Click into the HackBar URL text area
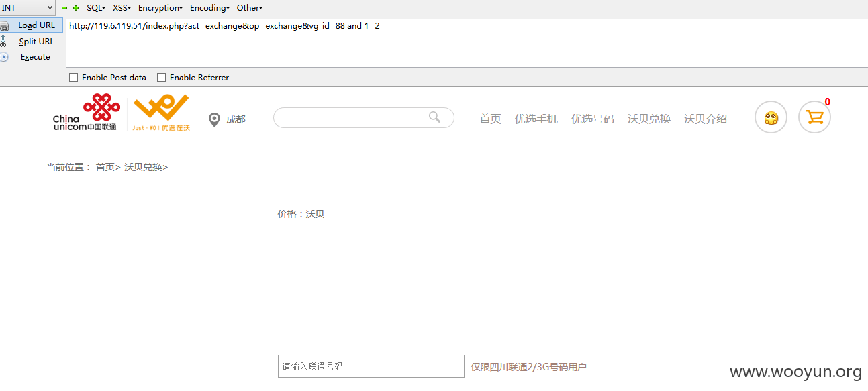The image size is (868, 391). (467, 43)
